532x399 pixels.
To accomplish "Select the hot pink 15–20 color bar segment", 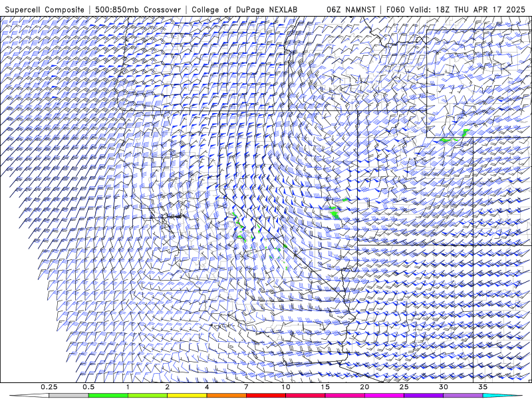I will click(x=344, y=396).
